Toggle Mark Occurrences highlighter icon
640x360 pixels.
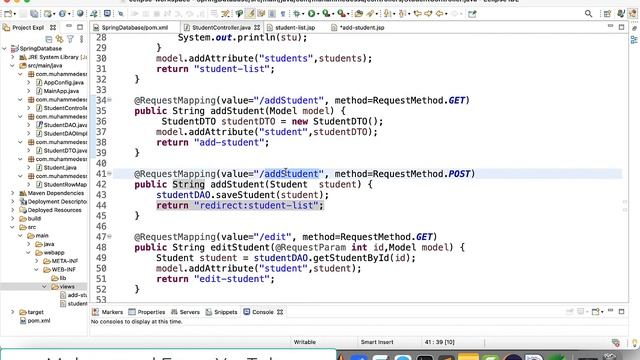250,13
